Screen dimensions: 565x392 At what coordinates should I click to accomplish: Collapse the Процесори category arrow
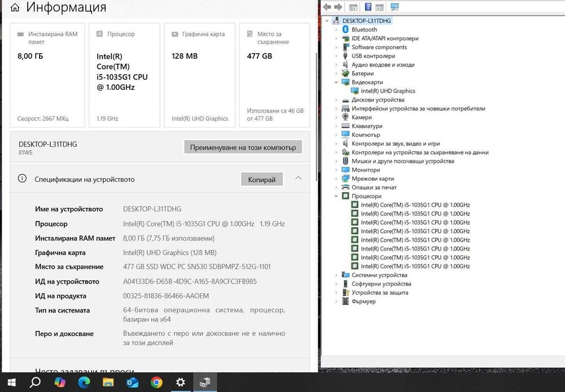[x=336, y=196]
